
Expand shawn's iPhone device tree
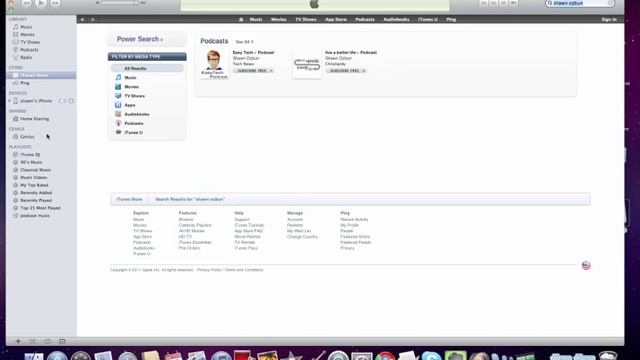click(10, 101)
